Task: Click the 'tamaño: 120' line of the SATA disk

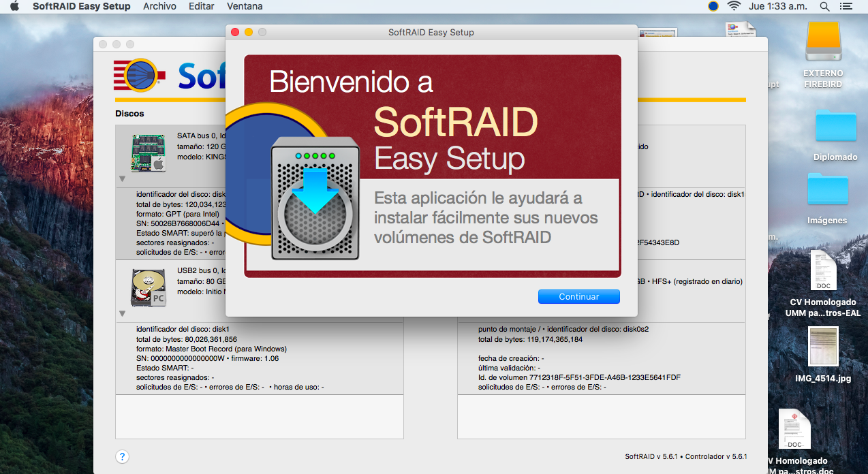Action: (201, 146)
